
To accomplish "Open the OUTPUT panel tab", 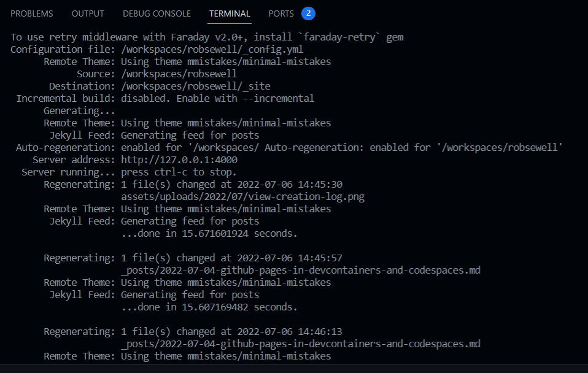I will (x=88, y=13).
